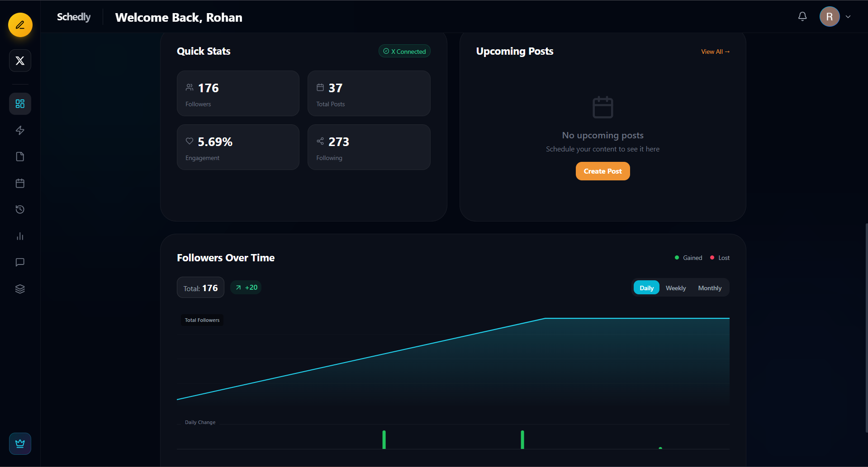Switch chart to Daily view
The width and height of the screenshot is (868, 467).
pyautogui.click(x=646, y=288)
